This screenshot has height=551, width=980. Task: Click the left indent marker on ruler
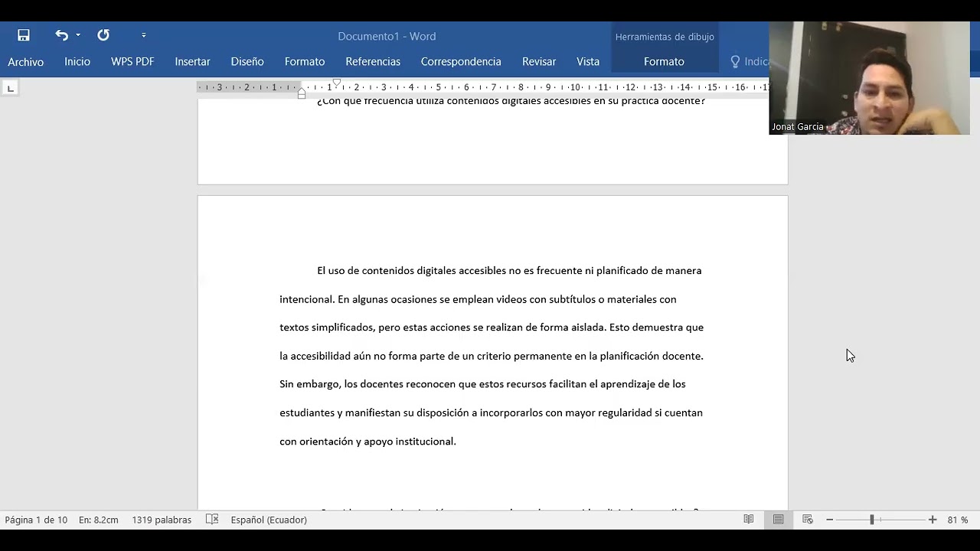302,95
